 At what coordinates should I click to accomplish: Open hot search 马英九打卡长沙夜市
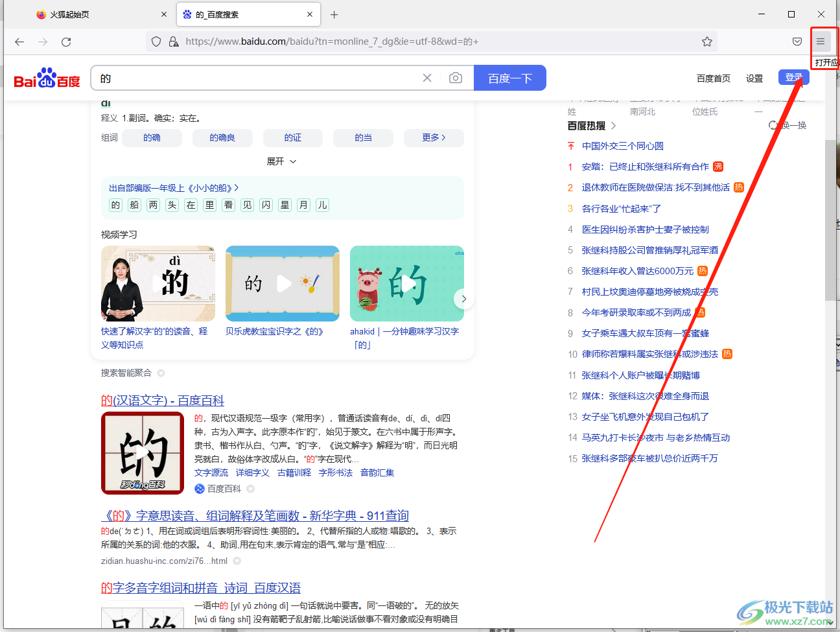655,438
